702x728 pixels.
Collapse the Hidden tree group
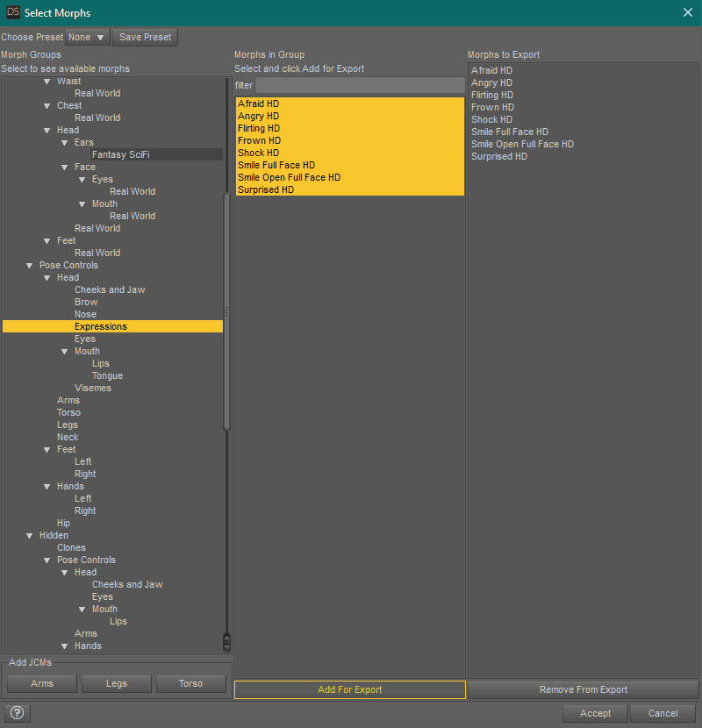[31, 535]
